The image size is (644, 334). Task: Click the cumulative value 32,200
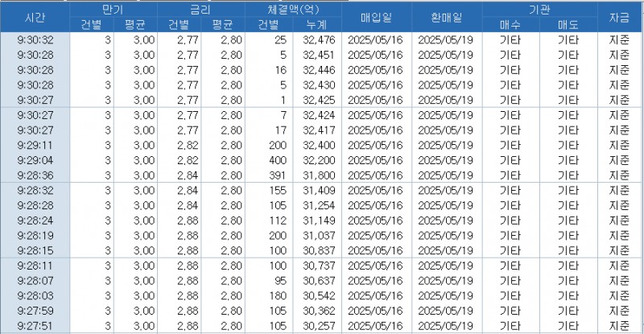click(x=319, y=160)
